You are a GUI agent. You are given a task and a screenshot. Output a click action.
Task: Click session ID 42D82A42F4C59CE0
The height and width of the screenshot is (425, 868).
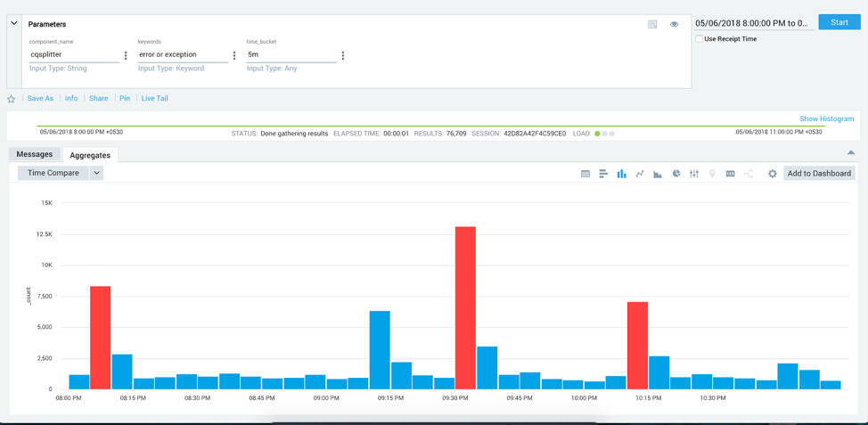click(x=535, y=134)
